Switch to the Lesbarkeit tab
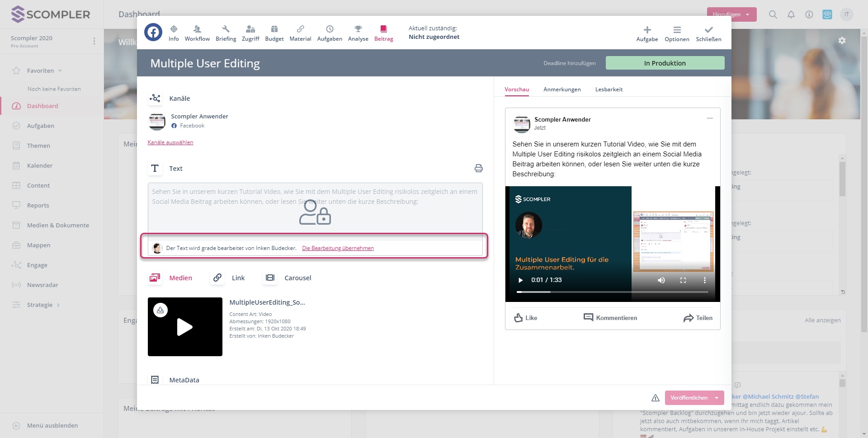868x438 pixels. [x=609, y=89]
